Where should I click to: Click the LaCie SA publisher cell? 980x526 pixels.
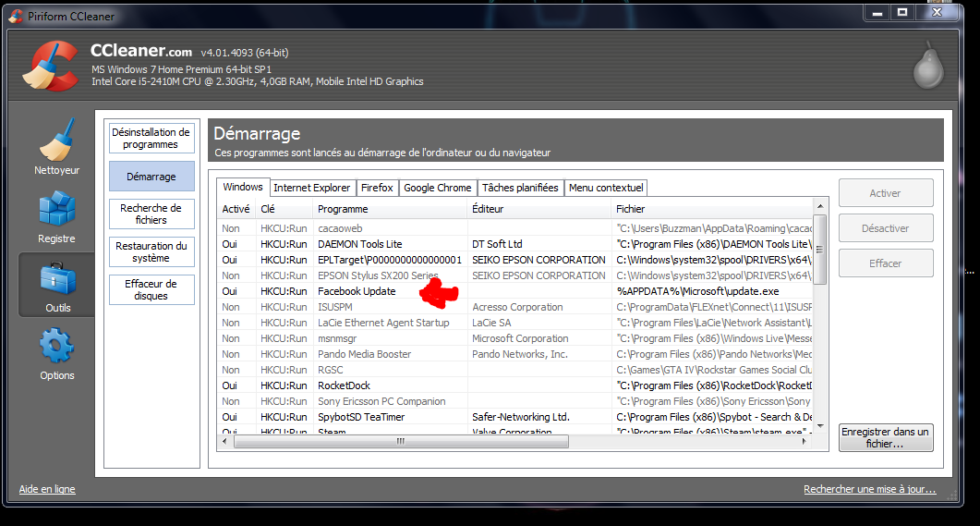[x=491, y=323]
